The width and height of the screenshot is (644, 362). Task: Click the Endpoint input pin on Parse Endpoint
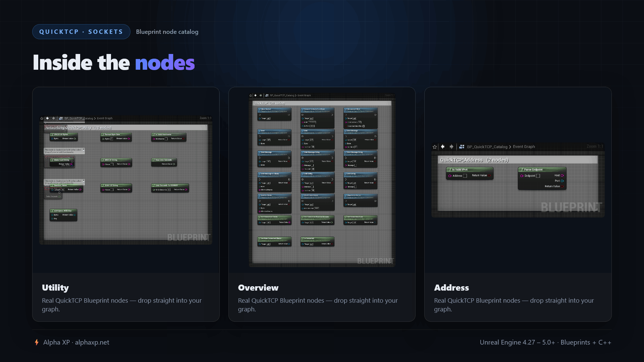[522, 176]
